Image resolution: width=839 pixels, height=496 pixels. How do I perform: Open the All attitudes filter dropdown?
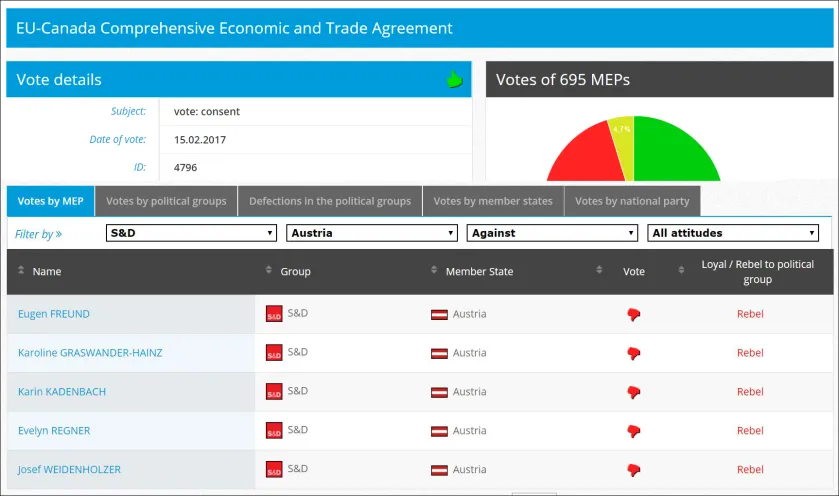tap(733, 233)
